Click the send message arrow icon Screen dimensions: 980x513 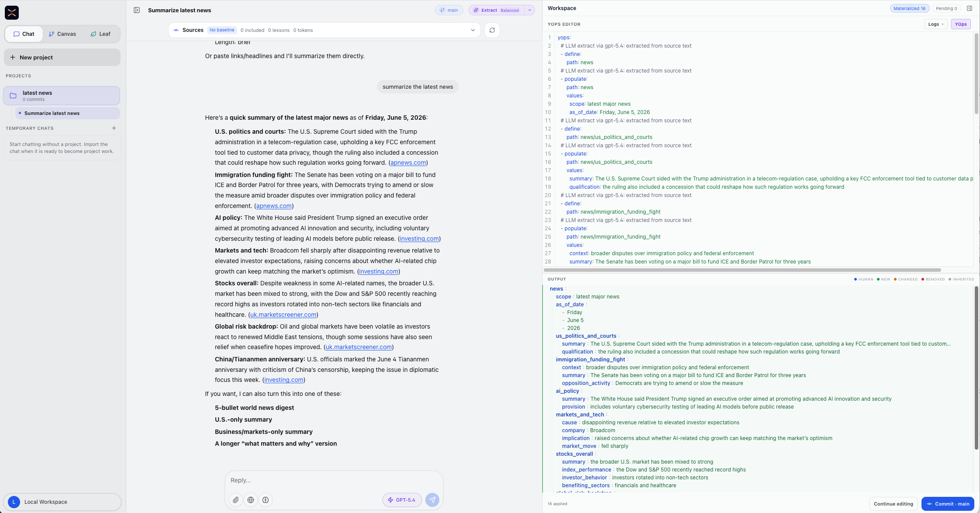(432, 500)
